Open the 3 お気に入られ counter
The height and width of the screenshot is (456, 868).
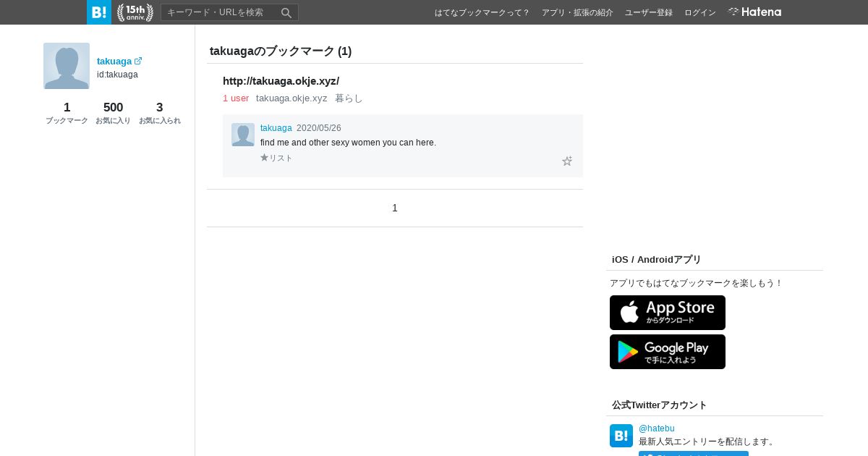tap(159, 113)
